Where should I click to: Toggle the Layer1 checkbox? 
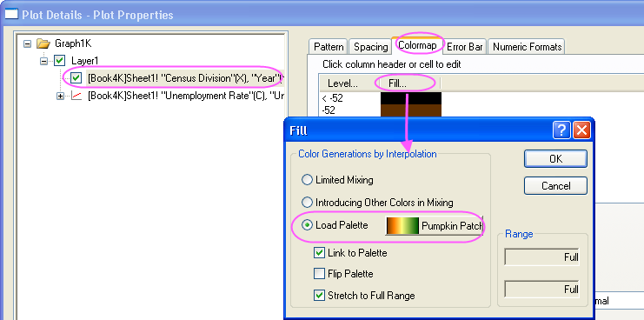click(60, 61)
